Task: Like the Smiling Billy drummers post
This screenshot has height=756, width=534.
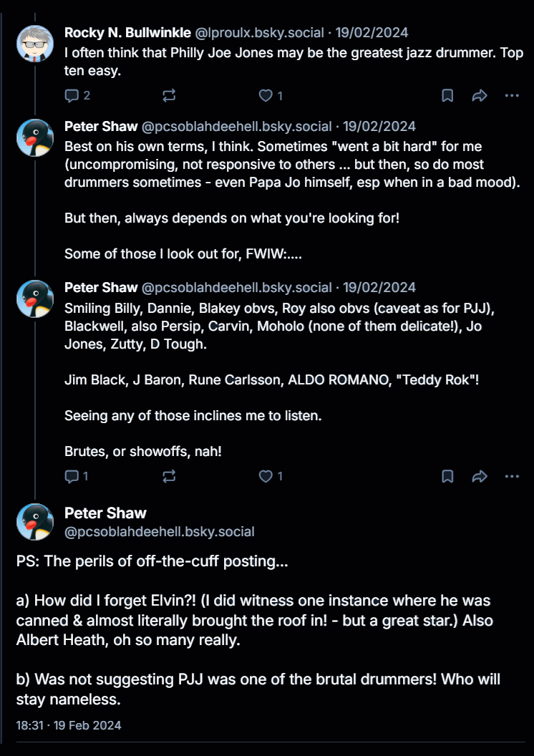Action: click(x=266, y=476)
